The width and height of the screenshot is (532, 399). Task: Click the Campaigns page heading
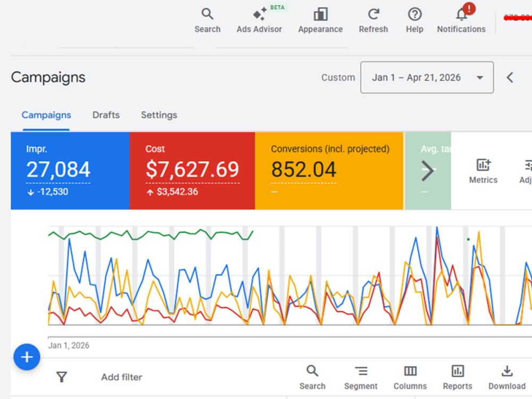[48, 77]
